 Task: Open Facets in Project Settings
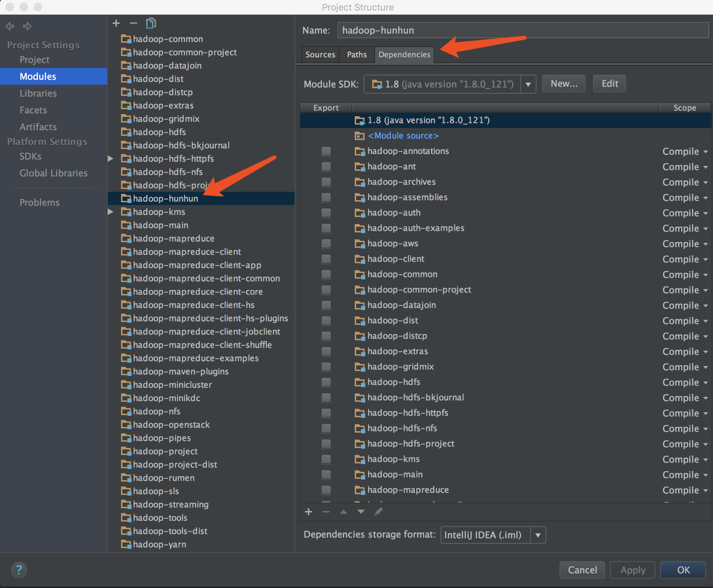(33, 110)
